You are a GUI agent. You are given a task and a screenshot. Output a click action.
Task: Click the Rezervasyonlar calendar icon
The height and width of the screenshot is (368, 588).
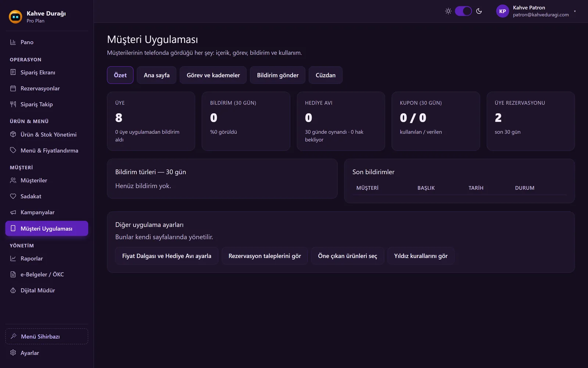tap(13, 88)
